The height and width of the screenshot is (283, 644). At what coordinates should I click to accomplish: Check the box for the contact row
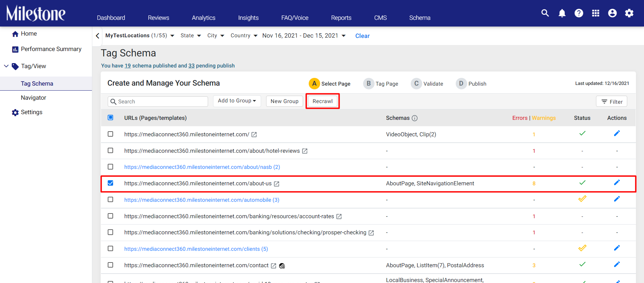pos(110,265)
